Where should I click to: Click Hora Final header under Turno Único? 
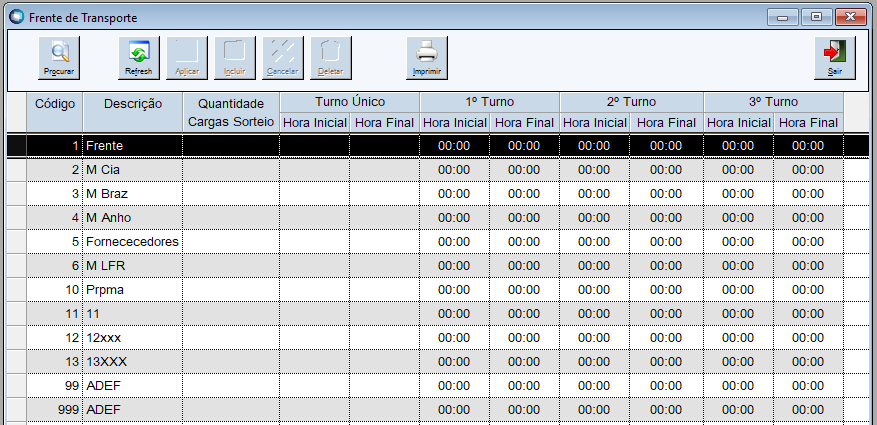tap(385, 122)
